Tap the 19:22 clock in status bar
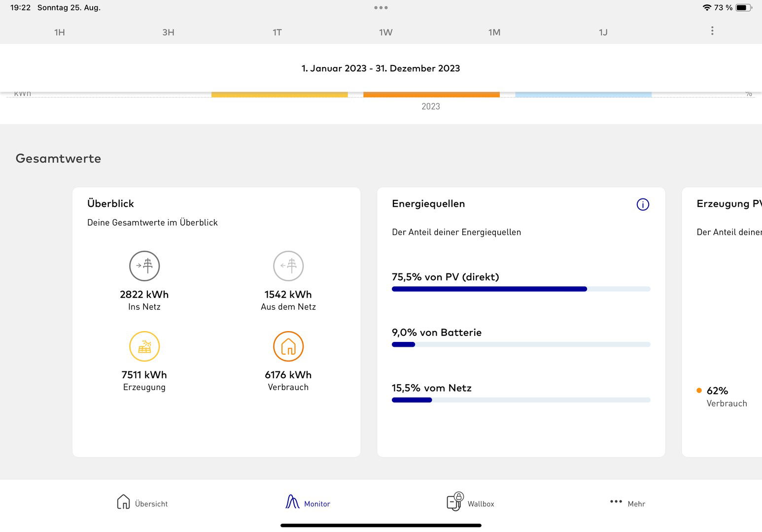The image size is (762, 532). point(21,7)
